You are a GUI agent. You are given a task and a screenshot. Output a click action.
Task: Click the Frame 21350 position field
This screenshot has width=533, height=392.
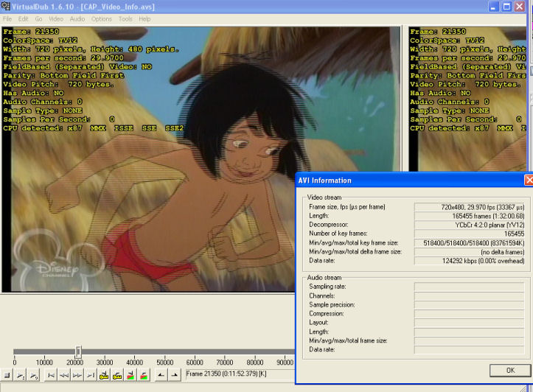click(240, 374)
